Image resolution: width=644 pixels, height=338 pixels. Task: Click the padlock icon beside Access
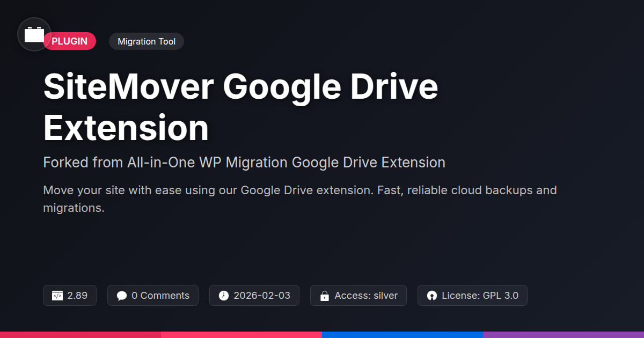(x=324, y=296)
